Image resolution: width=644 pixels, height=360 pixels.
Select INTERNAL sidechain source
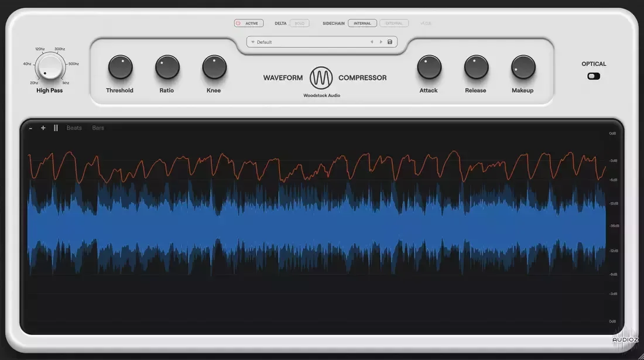(x=362, y=23)
